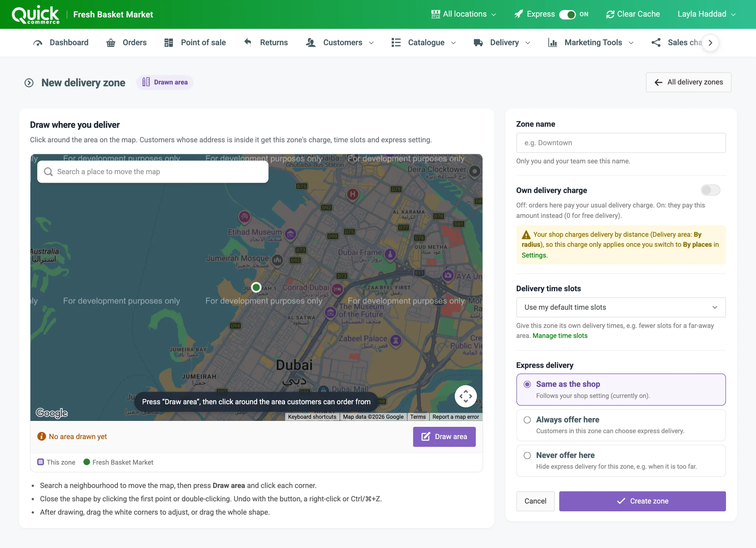
Task: Expand the Delivery menu
Action: point(502,43)
